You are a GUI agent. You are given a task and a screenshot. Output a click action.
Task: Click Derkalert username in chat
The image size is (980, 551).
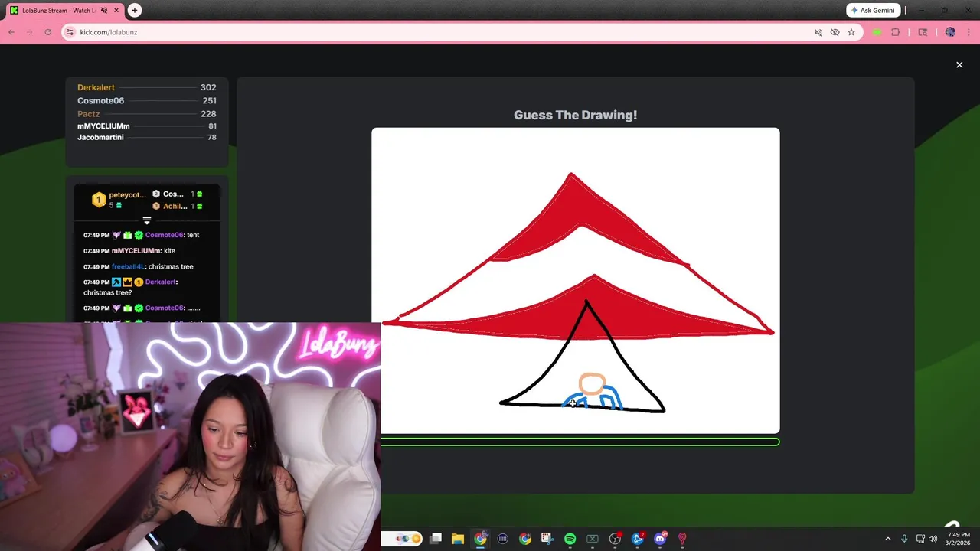point(161,282)
